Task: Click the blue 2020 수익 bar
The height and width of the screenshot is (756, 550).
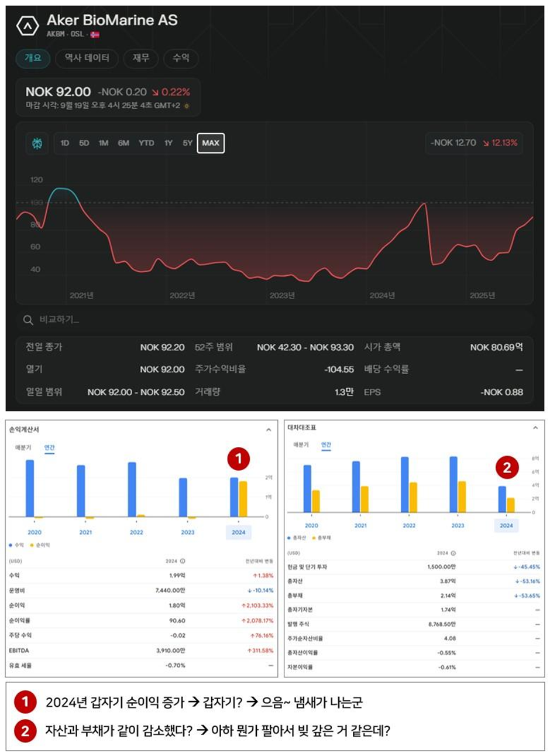Action: [x=30, y=488]
